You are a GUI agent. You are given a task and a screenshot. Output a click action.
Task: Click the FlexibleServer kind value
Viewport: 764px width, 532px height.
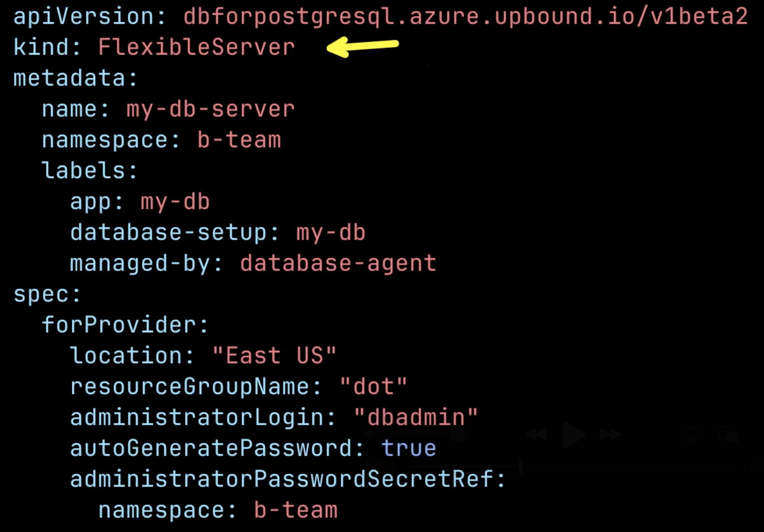point(197,47)
